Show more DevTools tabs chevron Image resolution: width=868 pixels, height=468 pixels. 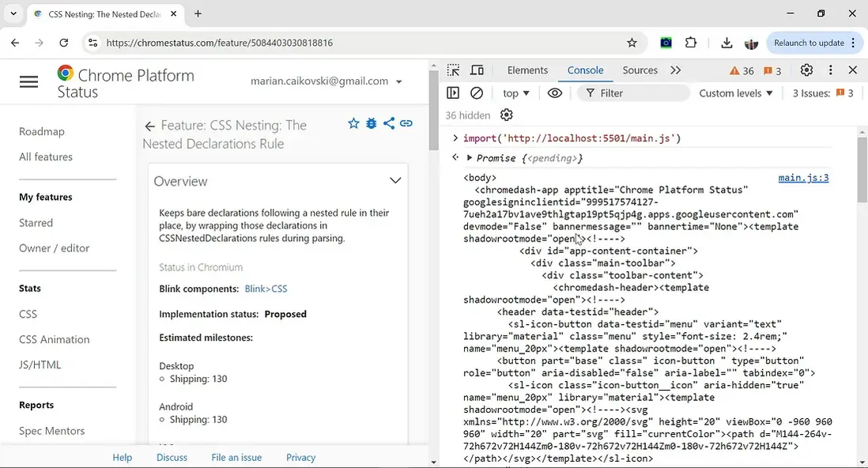tap(675, 70)
